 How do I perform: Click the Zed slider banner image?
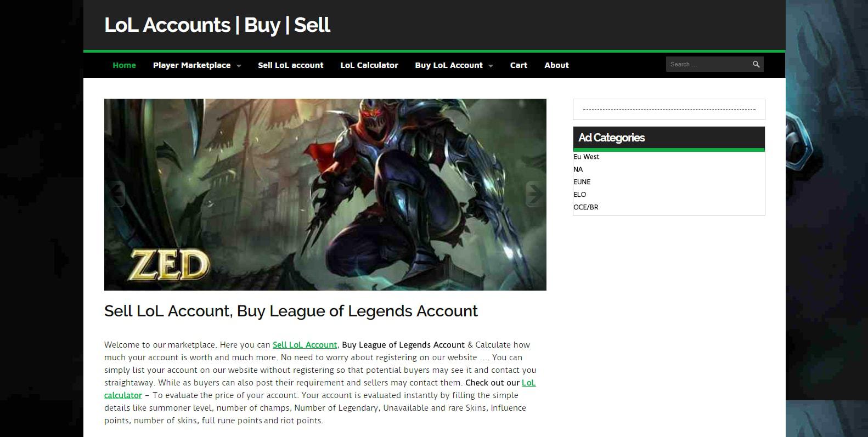pos(325,195)
